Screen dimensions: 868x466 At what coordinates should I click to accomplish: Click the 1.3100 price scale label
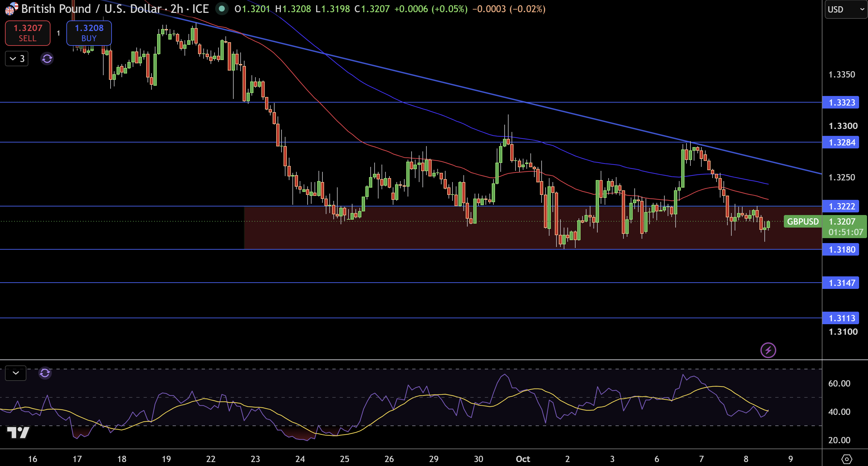(x=843, y=332)
